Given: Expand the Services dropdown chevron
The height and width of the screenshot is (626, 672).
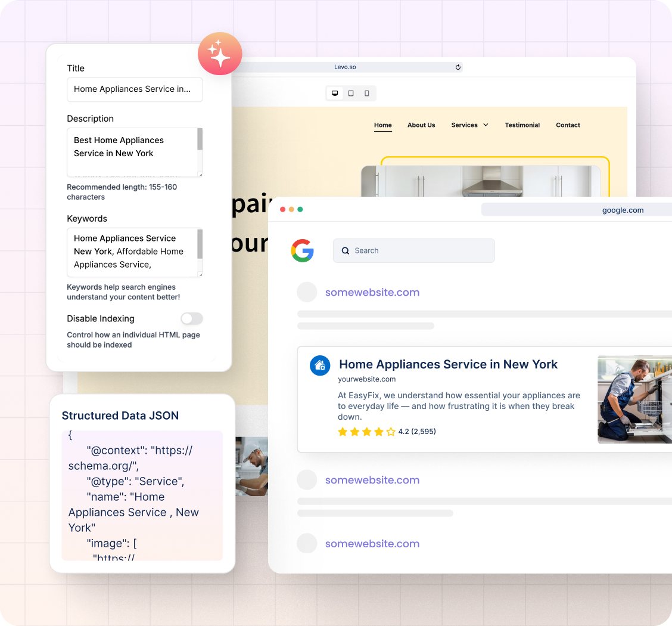Looking at the screenshot, I should [486, 125].
